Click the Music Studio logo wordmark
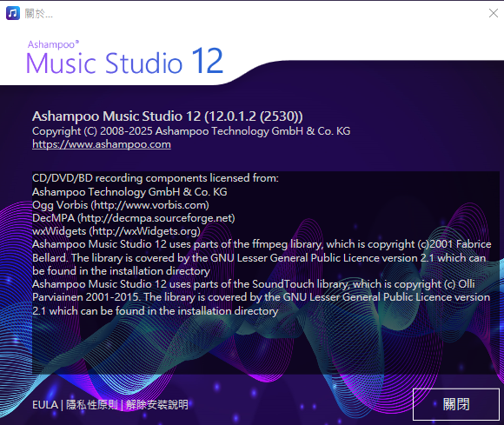This screenshot has height=425, width=504. tap(104, 63)
